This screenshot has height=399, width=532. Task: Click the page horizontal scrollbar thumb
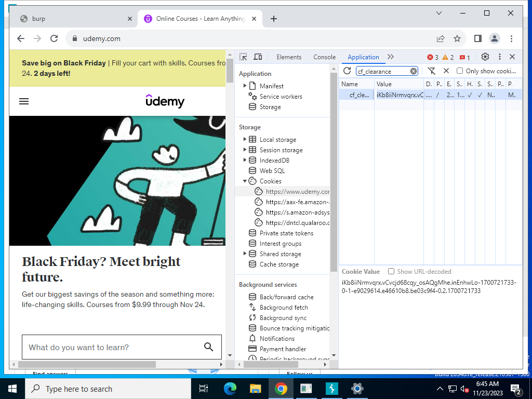pos(87,364)
